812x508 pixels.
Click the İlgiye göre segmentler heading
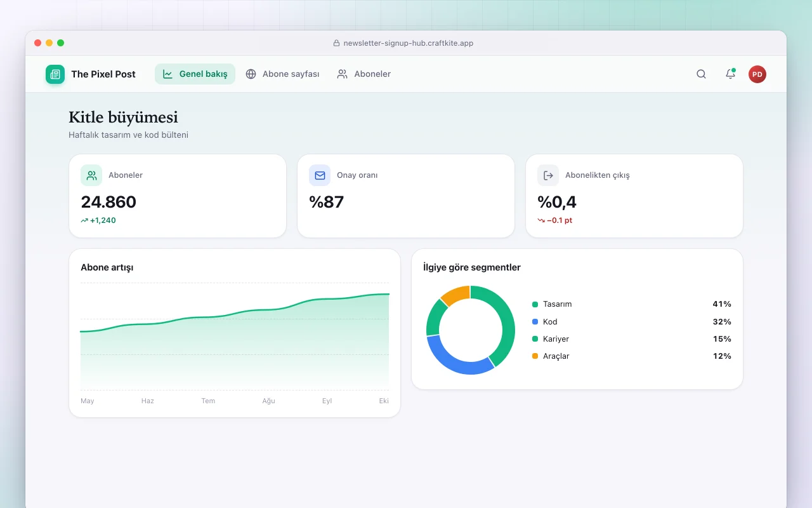472,267
